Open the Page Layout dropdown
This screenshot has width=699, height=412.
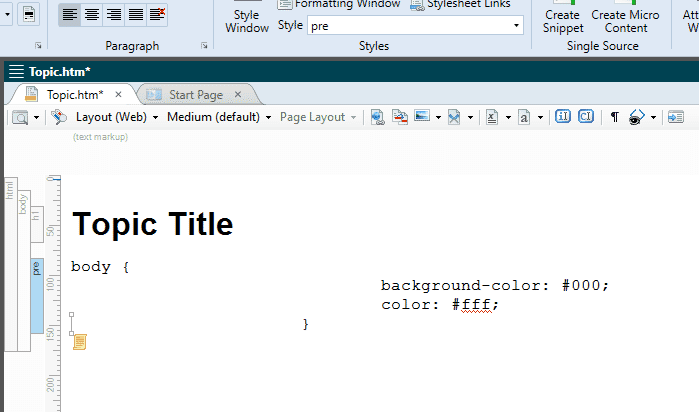pyautogui.click(x=318, y=117)
